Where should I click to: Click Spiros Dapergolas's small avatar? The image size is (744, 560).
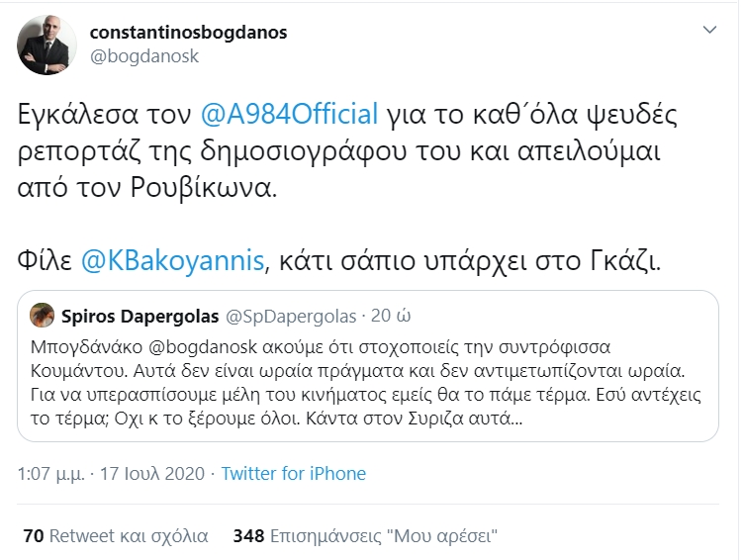[42, 317]
